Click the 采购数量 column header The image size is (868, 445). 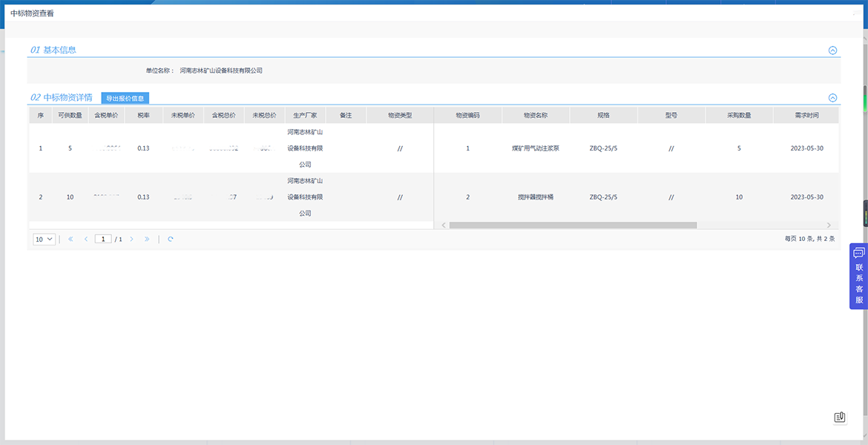click(739, 116)
